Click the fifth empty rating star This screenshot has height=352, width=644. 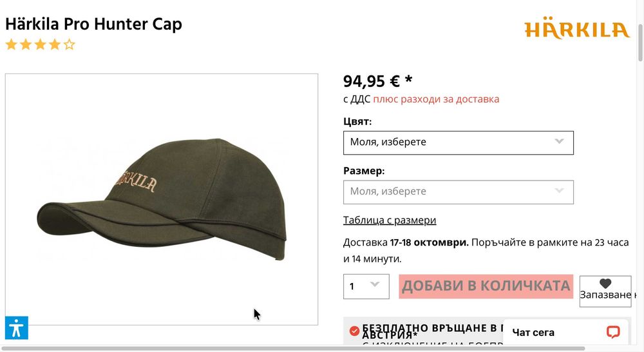click(70, 44)
